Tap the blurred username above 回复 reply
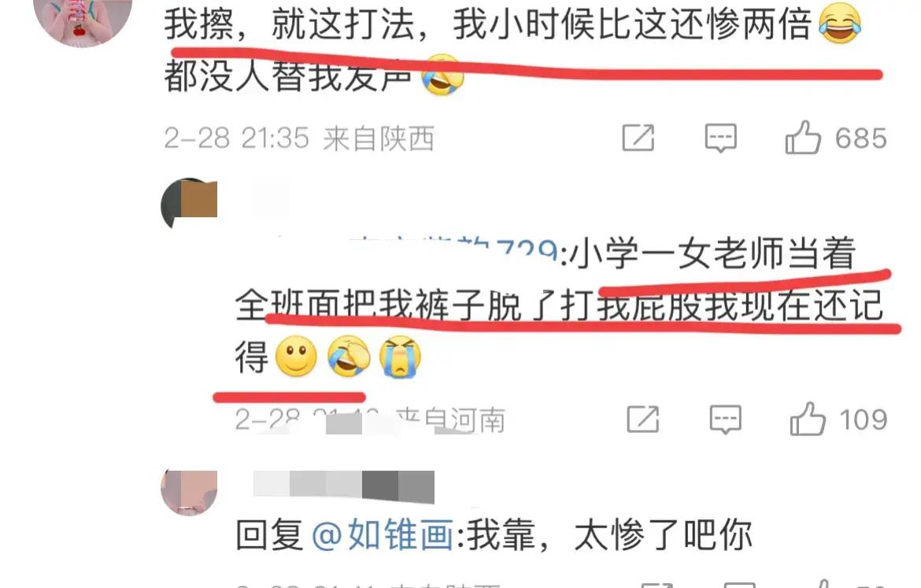Image resolution: width=921 pixels, height=588 pixels. (x=344, y=486)
